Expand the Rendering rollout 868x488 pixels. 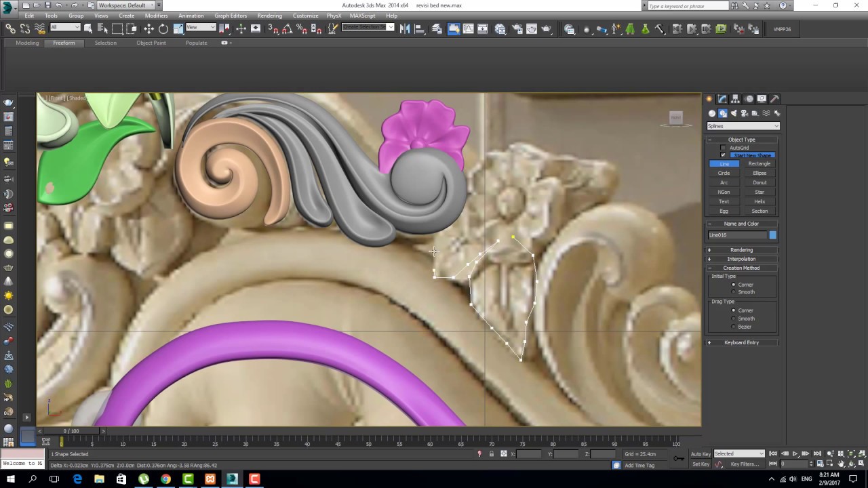click(x=741, y=250)
